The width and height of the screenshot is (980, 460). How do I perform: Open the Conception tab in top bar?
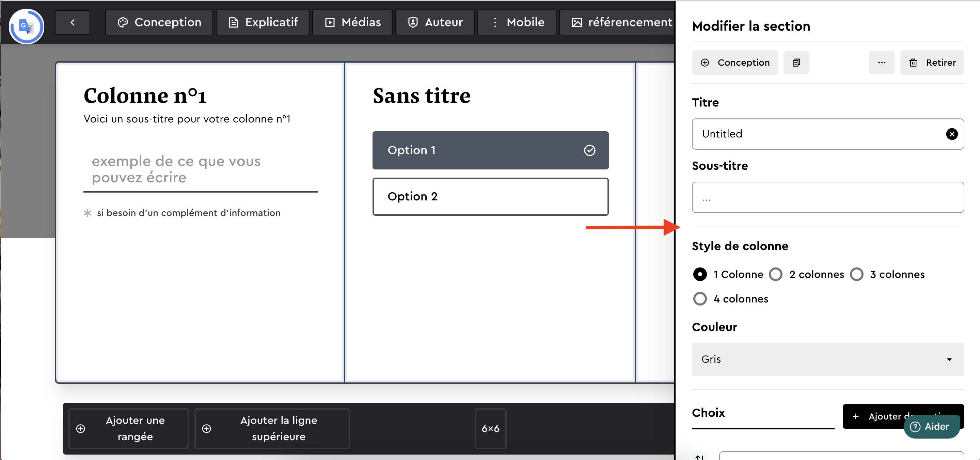click(x=159, y=22)
